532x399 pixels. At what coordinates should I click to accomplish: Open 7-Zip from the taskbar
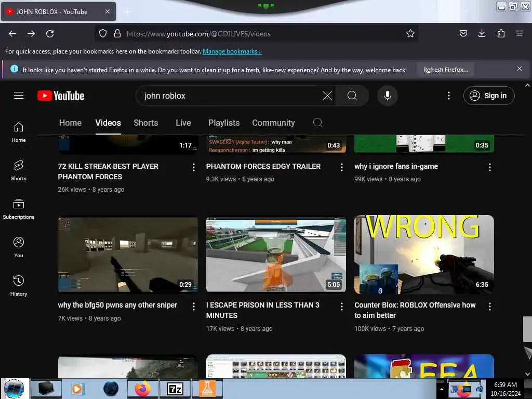coord(175,389)
